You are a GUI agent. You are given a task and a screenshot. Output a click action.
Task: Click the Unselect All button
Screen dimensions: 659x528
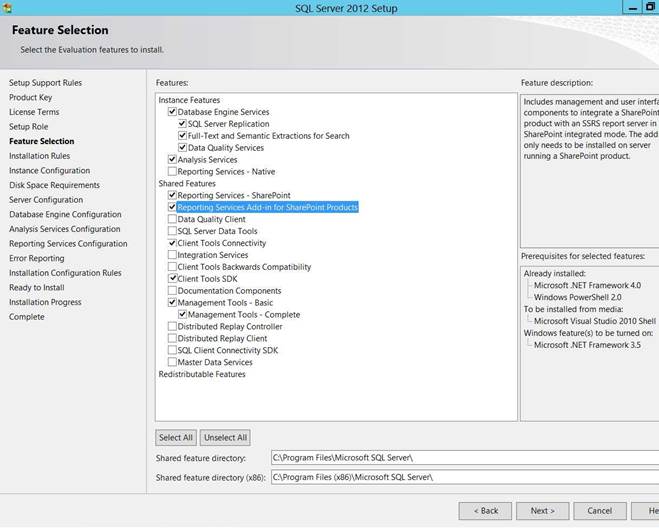point(225,438)
